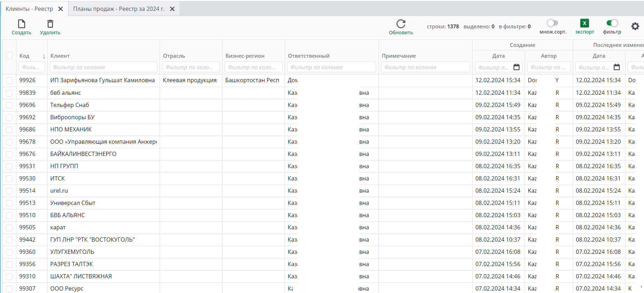The height and width of the screenshot is (293, 644).
Task: Close the Клиенты - Реестр tab
Action: tap(60, 9)
